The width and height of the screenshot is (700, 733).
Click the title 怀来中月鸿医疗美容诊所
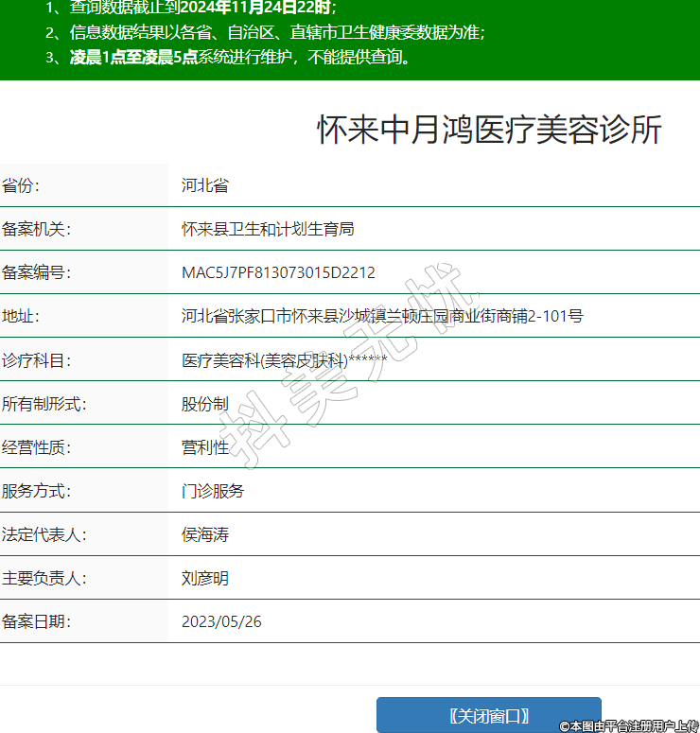(488, 131)
